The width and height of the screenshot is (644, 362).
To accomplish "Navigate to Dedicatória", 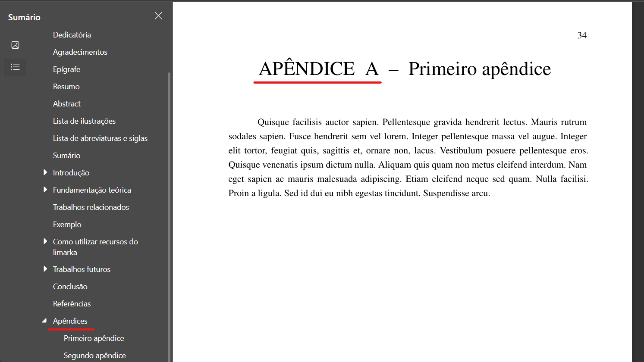I will pos(72,34).
